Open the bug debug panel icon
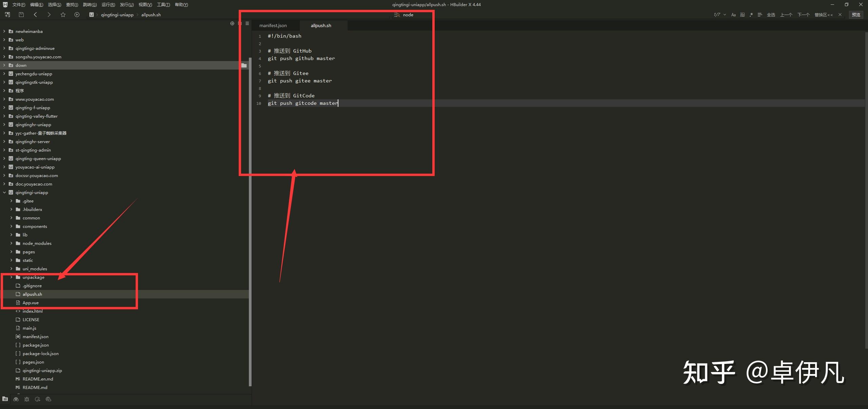868x409 pixels. coord(27,399)
